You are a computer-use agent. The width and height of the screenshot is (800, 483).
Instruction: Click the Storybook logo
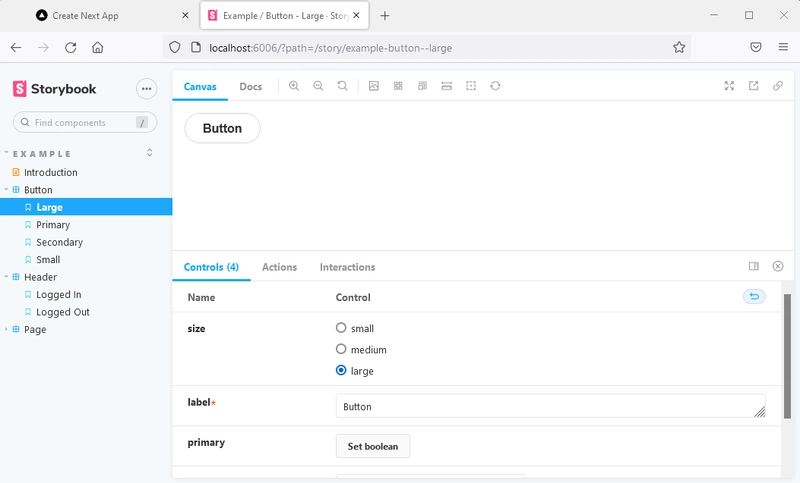(54, 89)
